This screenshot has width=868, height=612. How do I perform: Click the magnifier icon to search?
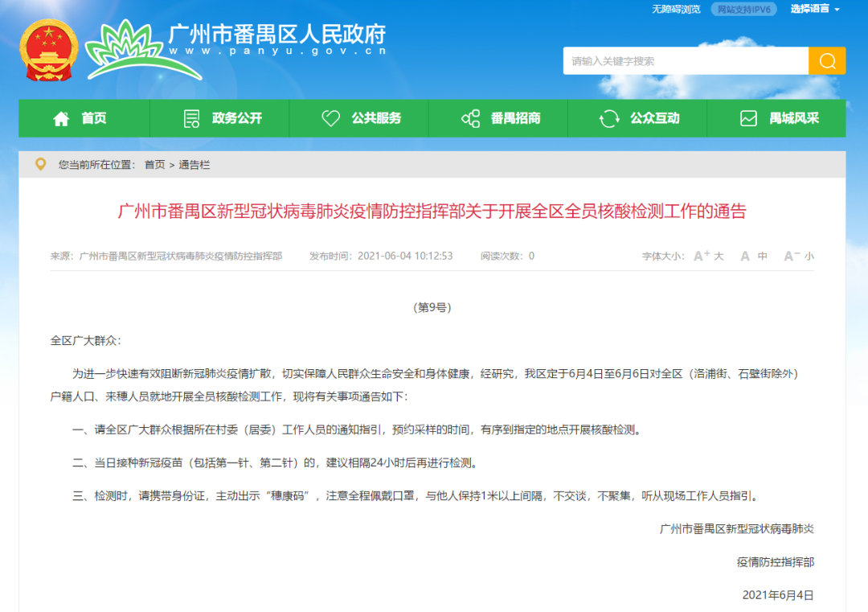click(826, 60)
